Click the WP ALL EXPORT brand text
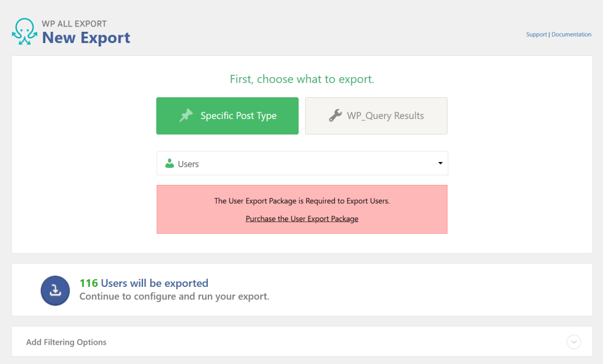Image resolution: width=603 pixels, height=364 pixels. 74,24
